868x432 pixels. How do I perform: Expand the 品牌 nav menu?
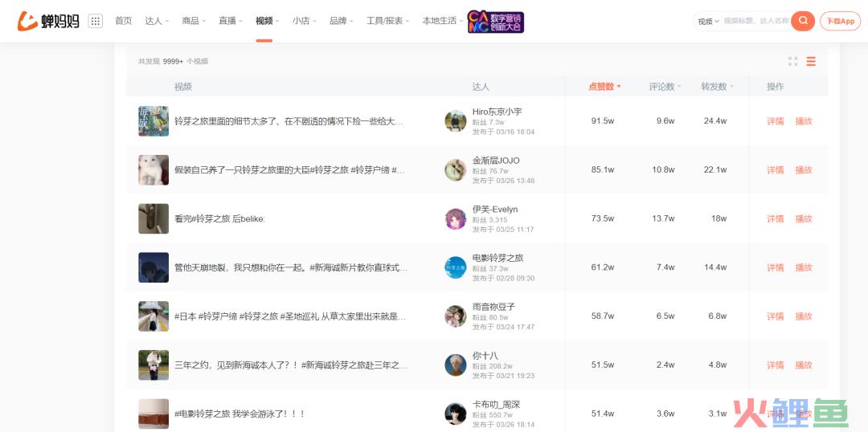coord(341,21)
